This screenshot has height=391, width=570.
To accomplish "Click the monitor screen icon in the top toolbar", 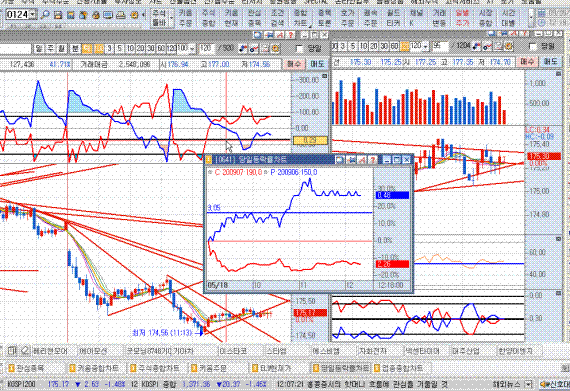I will point(108,15).
